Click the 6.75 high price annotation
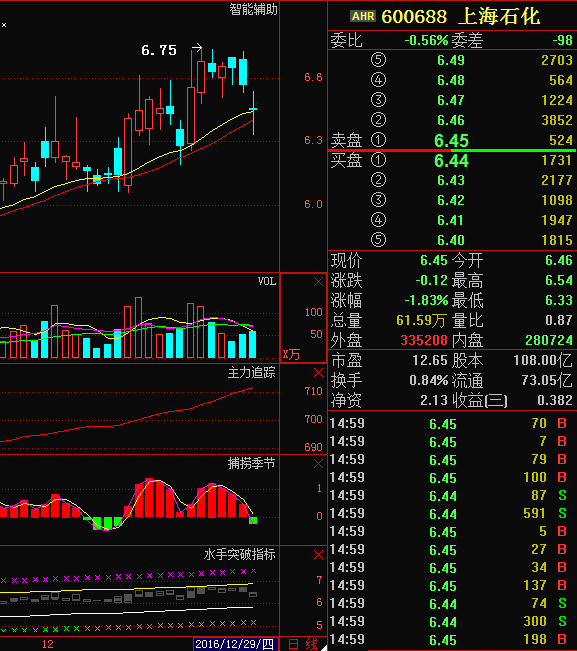The image size is (577, 651). click(x=159, y=50)
